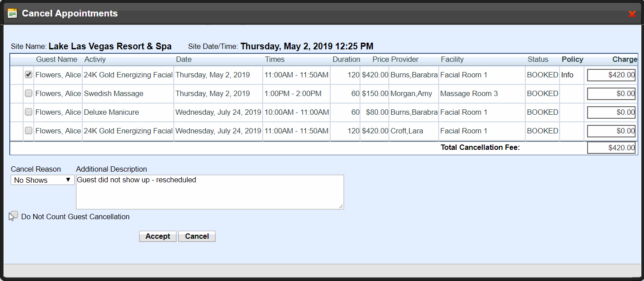Click the Status column header
This screenshot has width=644, height=281.
pyautogui.click(x=538, y=60)
